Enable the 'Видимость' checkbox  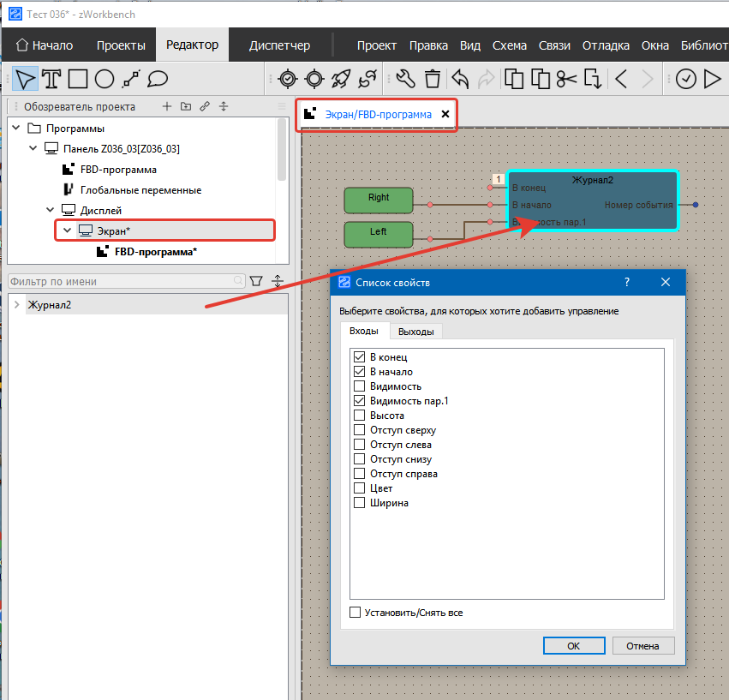tap(359, 386)
